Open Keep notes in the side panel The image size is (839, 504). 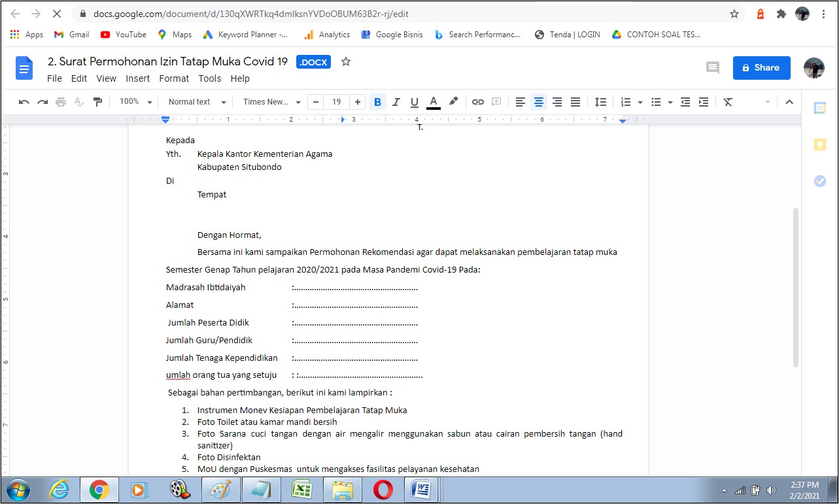pyautogui.click(x=819, y=144)
